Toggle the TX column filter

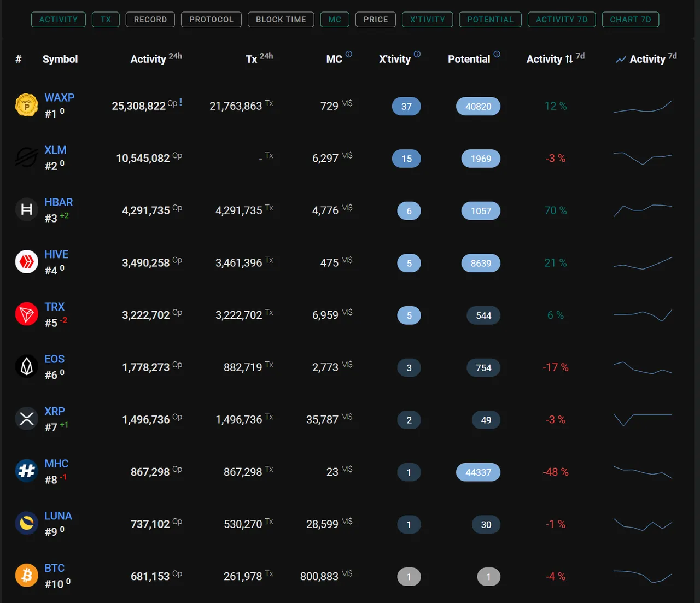coord(106,20)
